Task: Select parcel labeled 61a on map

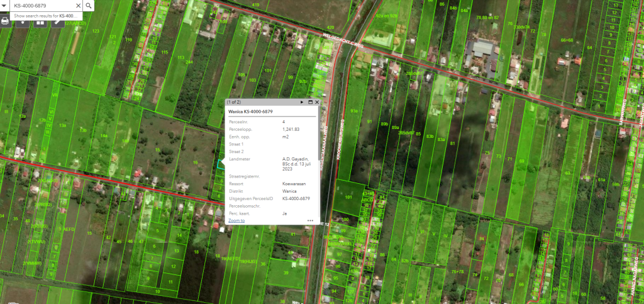Action: 601,179
